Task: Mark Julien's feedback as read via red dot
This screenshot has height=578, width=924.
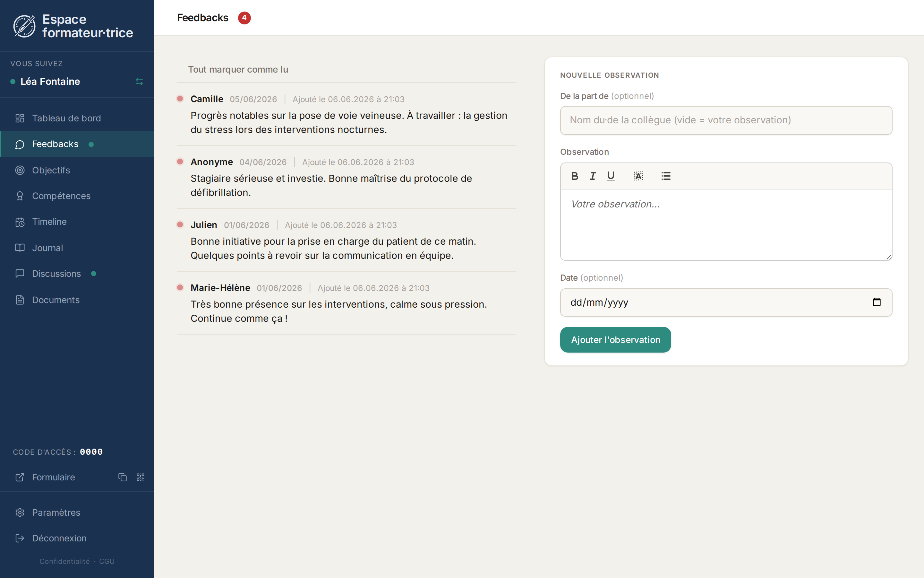Action: [x=180, y=224]
